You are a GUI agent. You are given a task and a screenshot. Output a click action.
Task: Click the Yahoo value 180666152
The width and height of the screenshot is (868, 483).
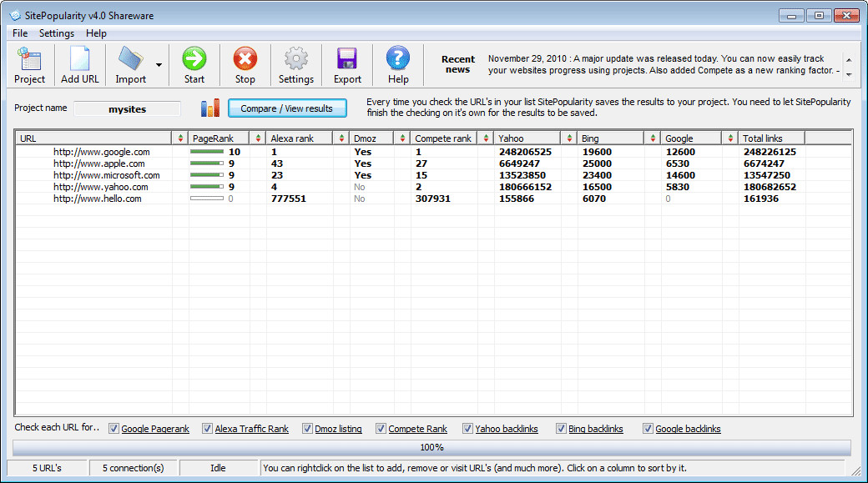[x=525, y=187]
